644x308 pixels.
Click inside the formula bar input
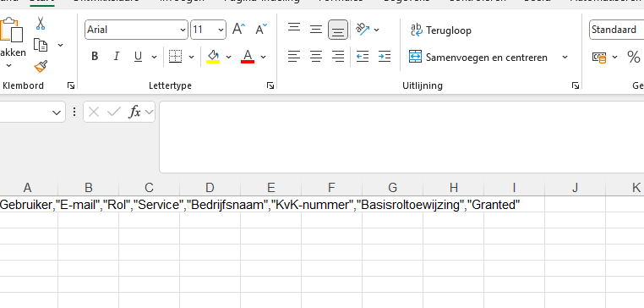[401, 137]
